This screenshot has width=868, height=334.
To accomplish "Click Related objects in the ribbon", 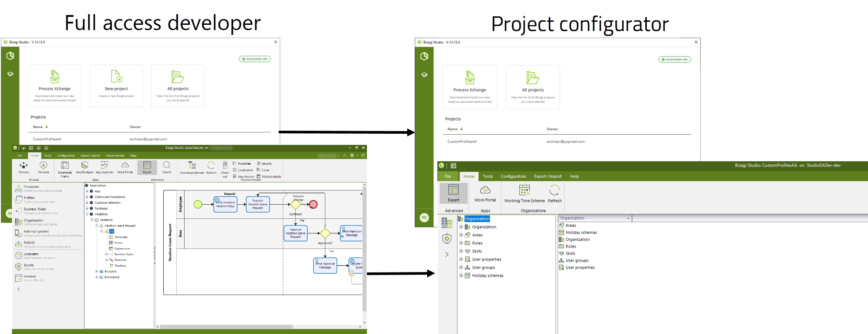I will pyautogui.click(x=269, y=176).
